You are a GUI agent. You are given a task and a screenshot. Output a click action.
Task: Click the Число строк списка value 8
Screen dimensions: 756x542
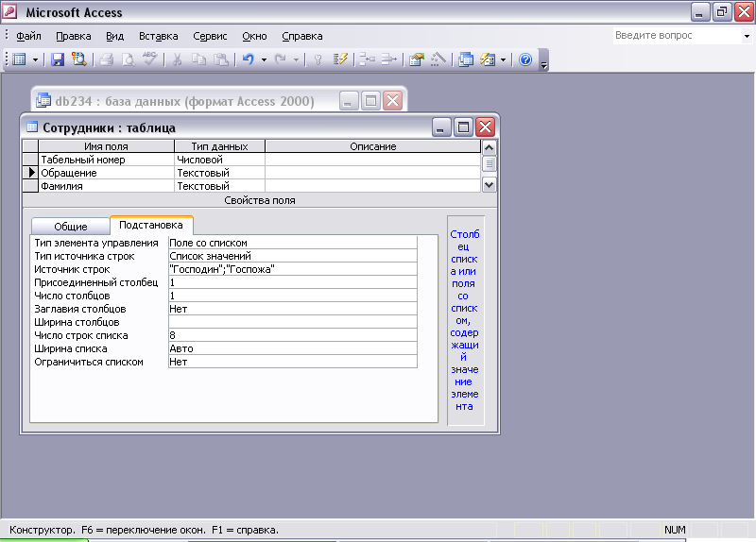(292, 336)
